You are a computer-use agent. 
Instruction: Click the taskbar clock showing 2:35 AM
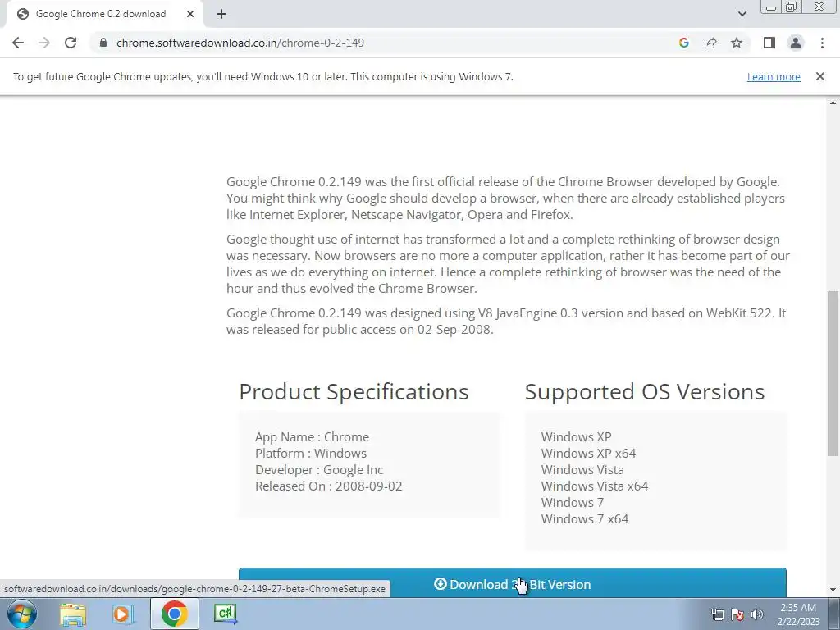coord(798,614)
